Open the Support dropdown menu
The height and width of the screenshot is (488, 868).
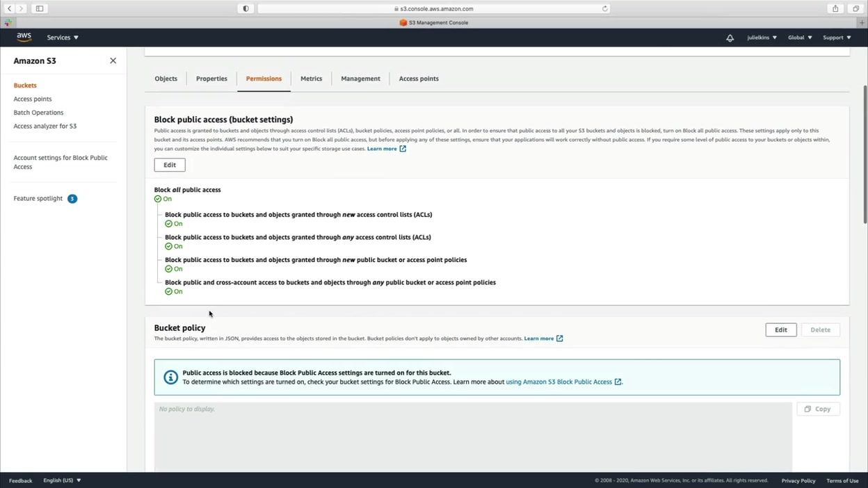click(x=837, y=38)
